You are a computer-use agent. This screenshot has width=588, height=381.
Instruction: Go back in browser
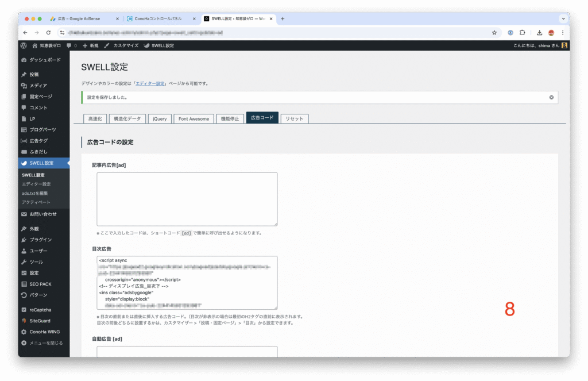coord(25,33)
